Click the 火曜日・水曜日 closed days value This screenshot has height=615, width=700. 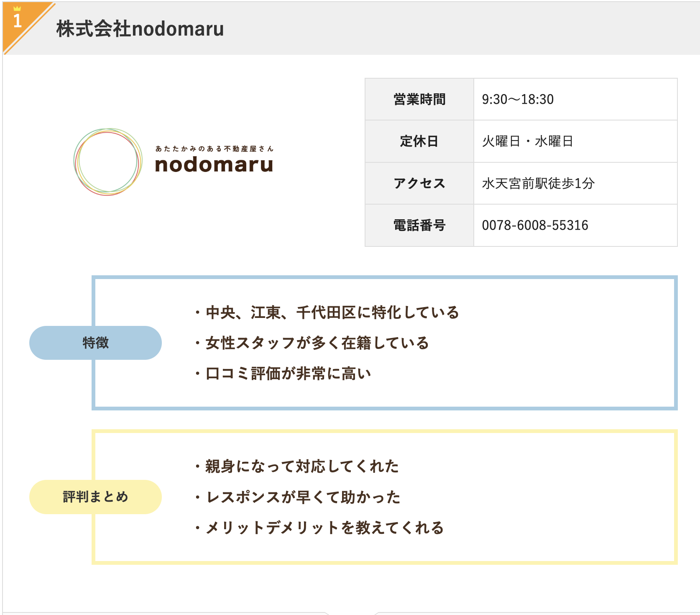[x=527, y=141]
